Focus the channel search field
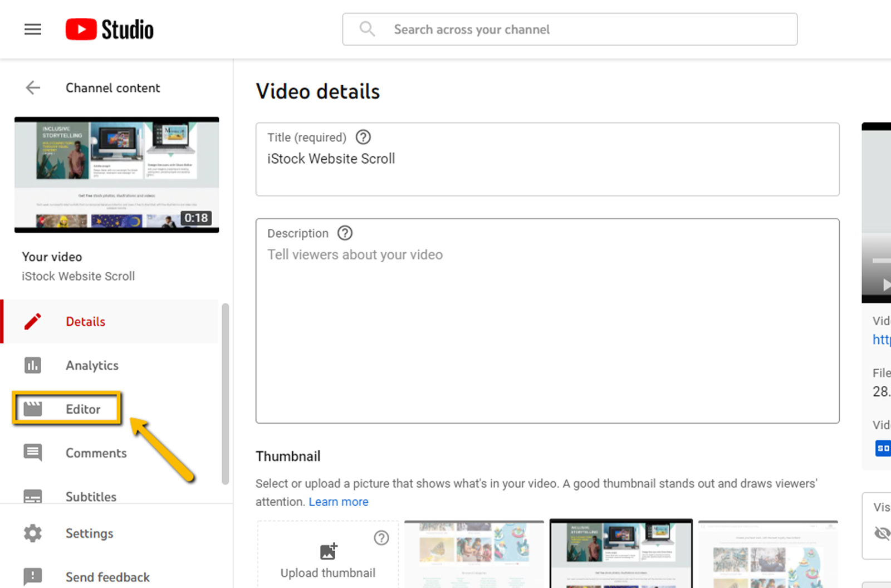This screenshot has width=891, height=588. click(x=570, y=29)
